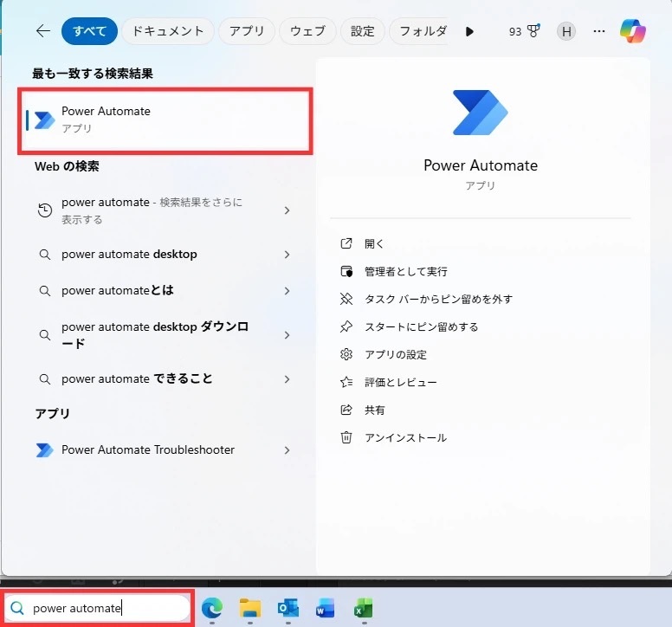The image size is (672, 627).
Task: Choose 管理者として実行
Action: [406, 271]
